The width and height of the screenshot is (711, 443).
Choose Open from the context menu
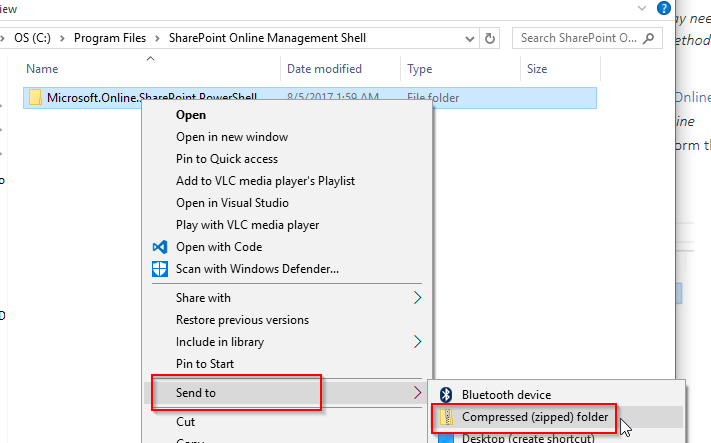pos(191,115)
